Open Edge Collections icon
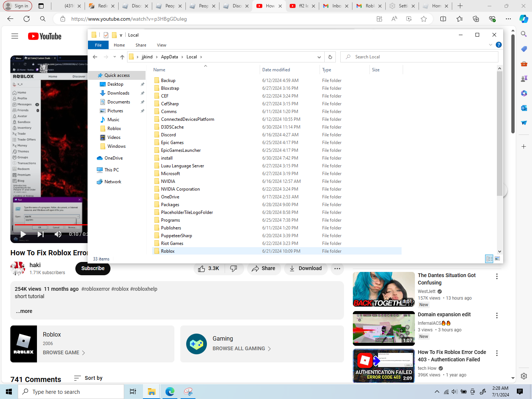 pos(476,19)
